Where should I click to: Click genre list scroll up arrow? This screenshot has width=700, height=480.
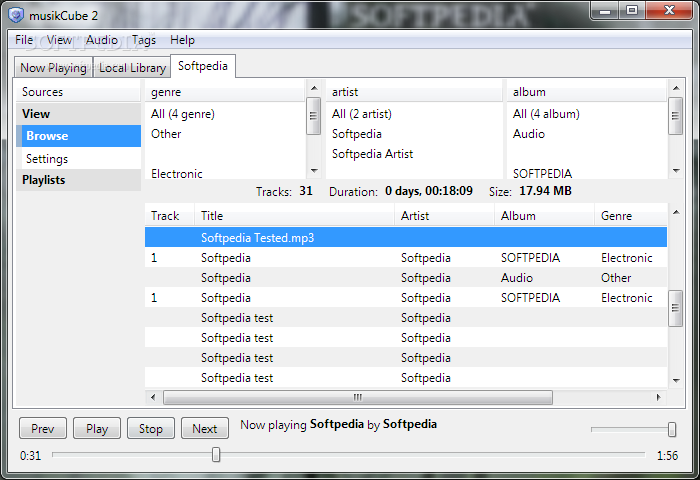[x=314, y=88]
